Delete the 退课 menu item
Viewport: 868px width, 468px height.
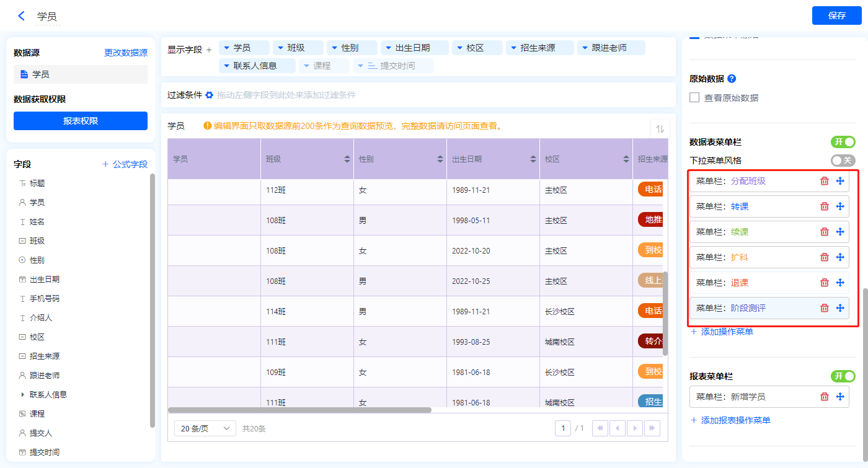coord(824,283)
